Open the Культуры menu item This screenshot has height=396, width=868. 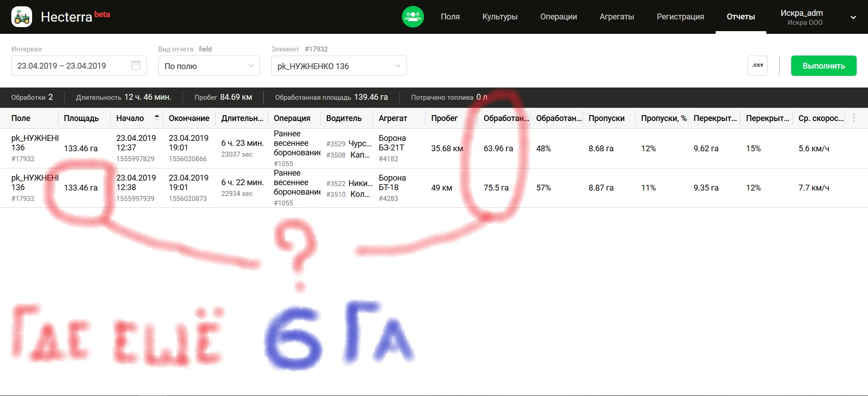pyautogui.click(x=500, y=17)
